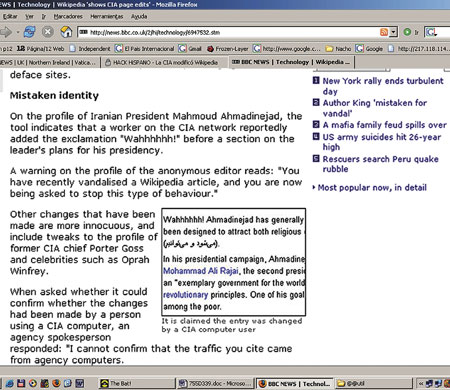Open Internet Explorer quick launch icon
450x390 pixels.
coord(9,383)
